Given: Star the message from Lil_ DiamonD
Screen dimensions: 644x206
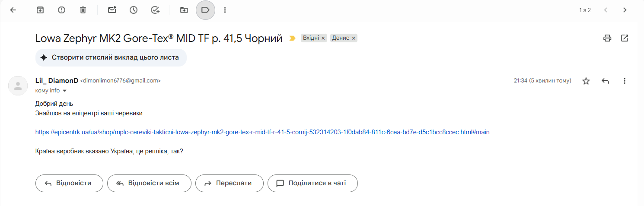Looking at the screenshot, I should (x=586, y=81).
